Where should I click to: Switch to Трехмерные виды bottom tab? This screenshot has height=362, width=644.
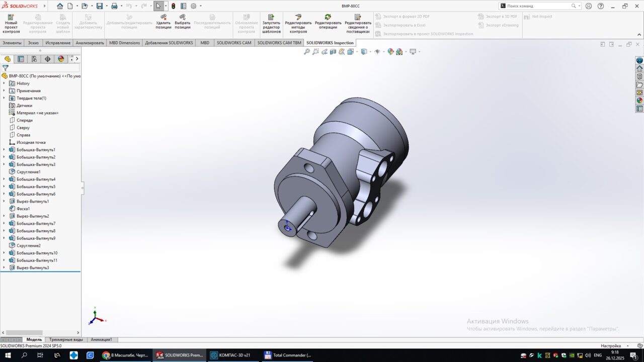coord(66,339)
